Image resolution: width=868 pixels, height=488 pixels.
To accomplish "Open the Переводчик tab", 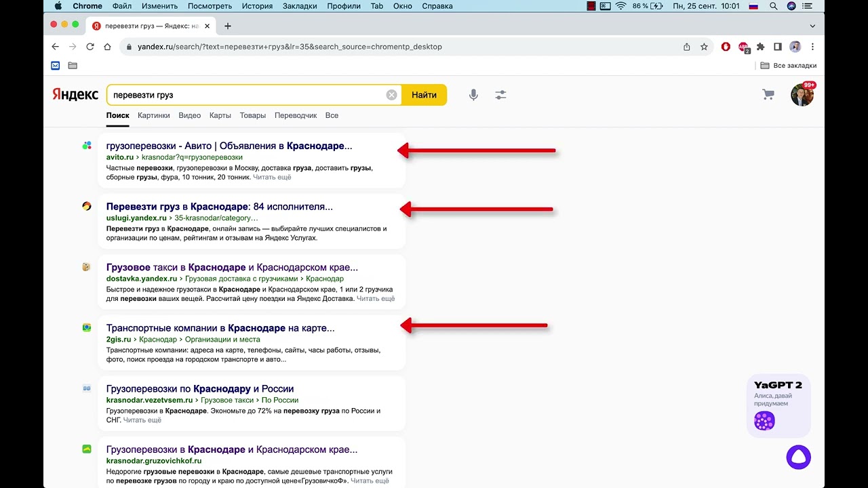I will [x=296, y=115].
